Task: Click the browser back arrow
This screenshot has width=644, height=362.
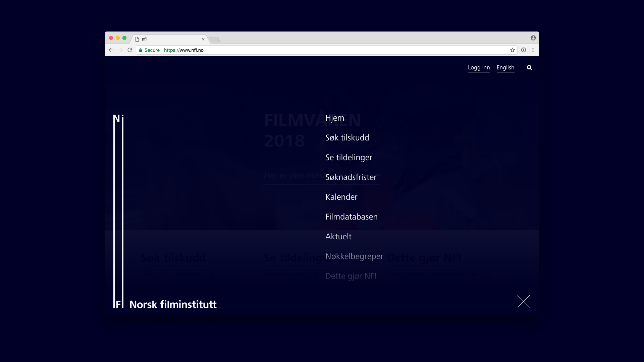Action: click(x=111, y=50)
